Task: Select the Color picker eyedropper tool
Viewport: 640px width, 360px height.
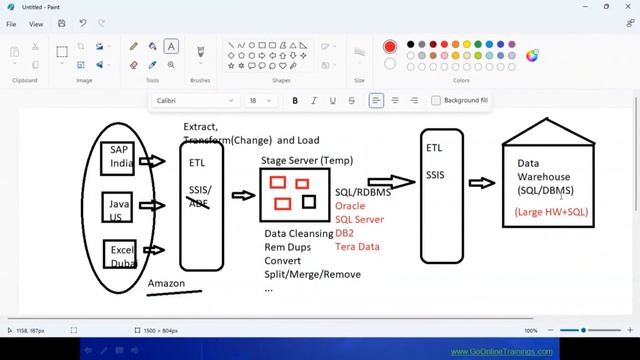Action: [153, 65]
